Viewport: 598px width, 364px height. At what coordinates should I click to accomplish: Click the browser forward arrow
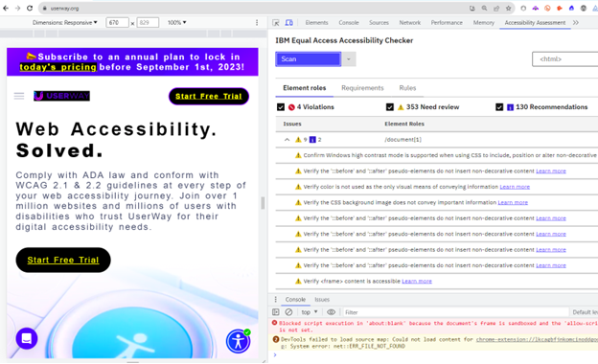[x=17, y=8]
